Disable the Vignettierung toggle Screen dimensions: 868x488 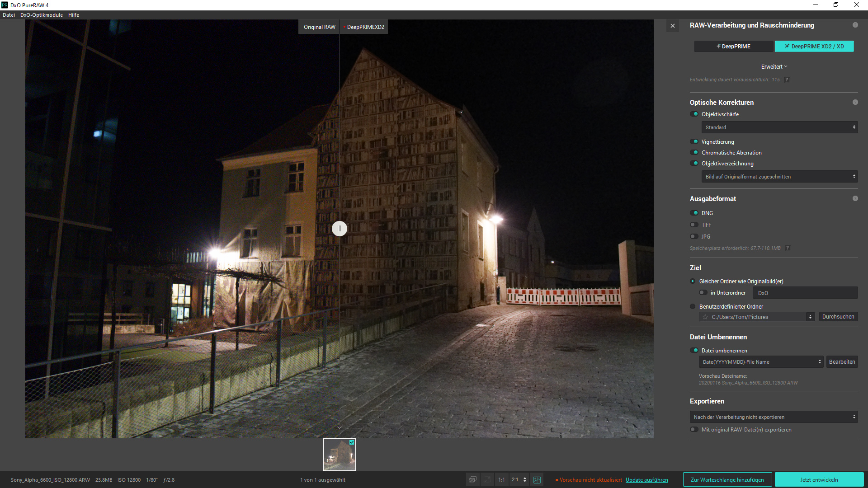tap(694, 142)
